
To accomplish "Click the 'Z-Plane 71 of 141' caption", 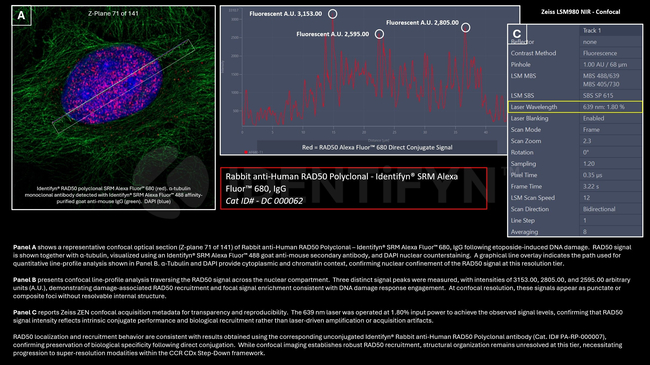I will [113, 13].
